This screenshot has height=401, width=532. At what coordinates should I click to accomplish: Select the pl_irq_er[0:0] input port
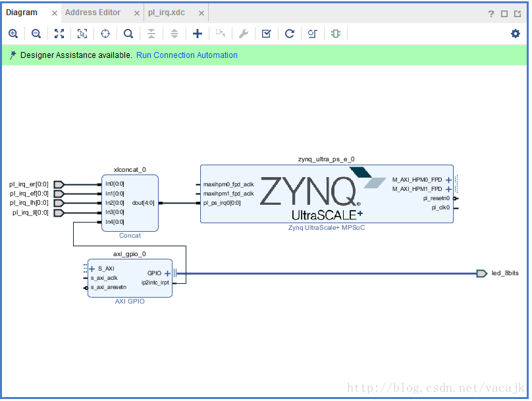59,184
